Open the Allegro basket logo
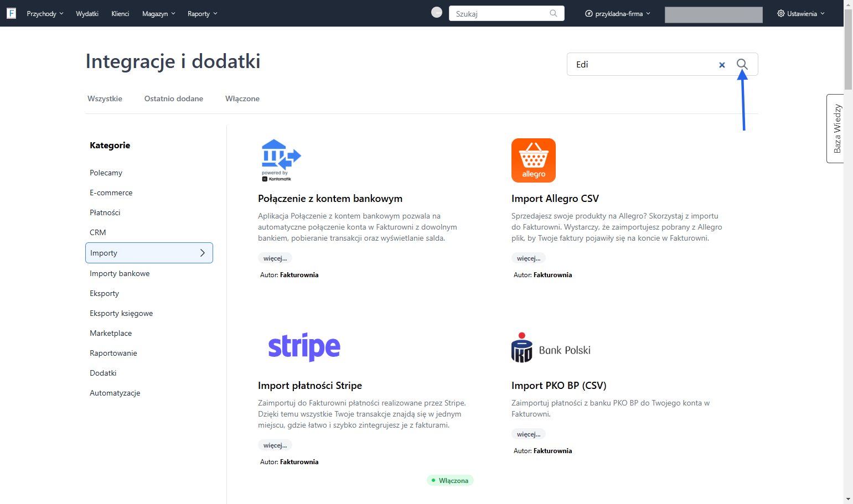 coord(534,160)
